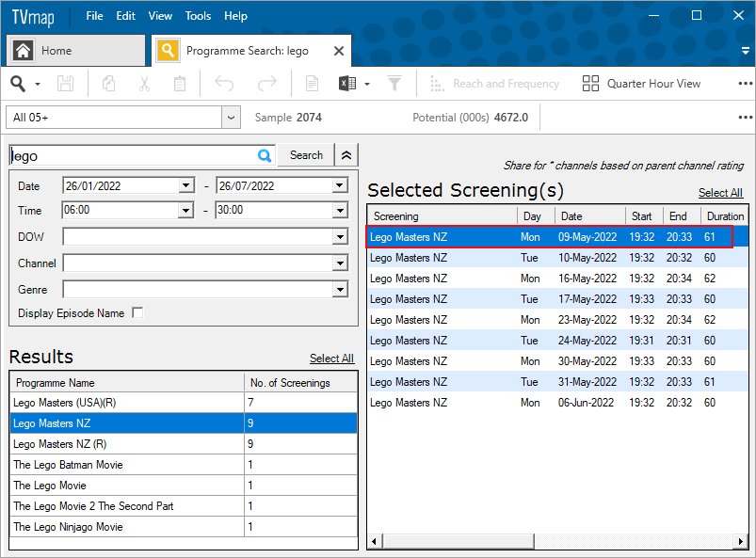Open the toolbar overflow ellipsis

(x=745, y=84)
